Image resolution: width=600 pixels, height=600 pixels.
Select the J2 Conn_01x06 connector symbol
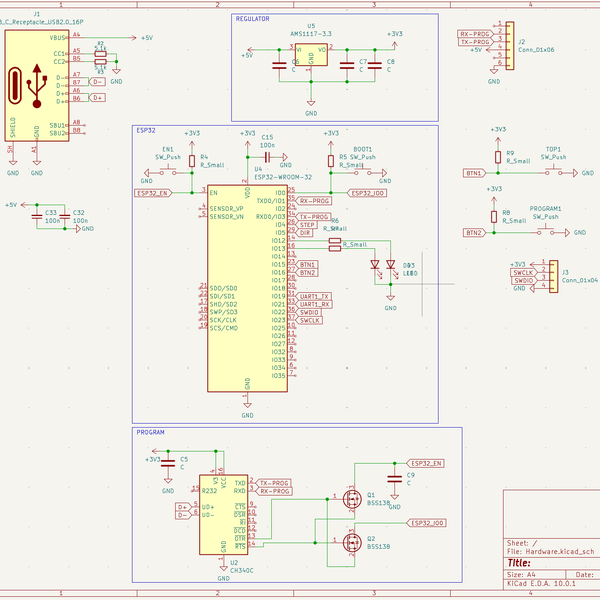pyautogui.click(x=510, y=46)
